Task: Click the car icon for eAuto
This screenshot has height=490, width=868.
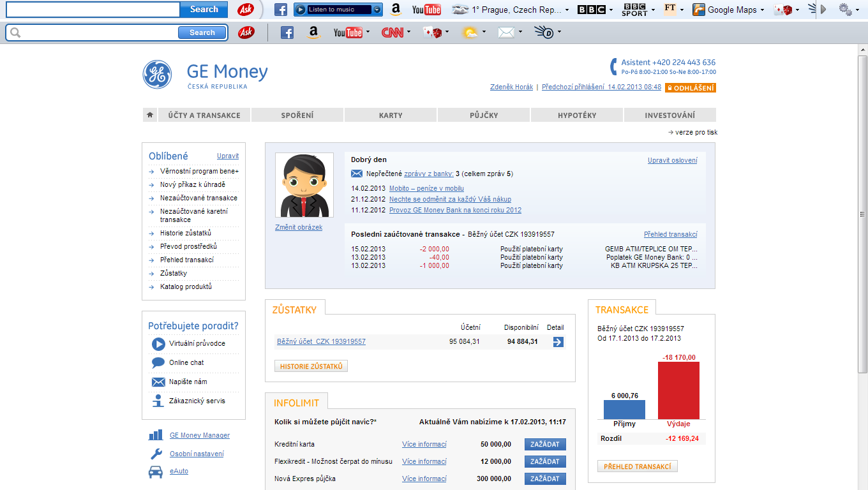Action: point(156,471)
